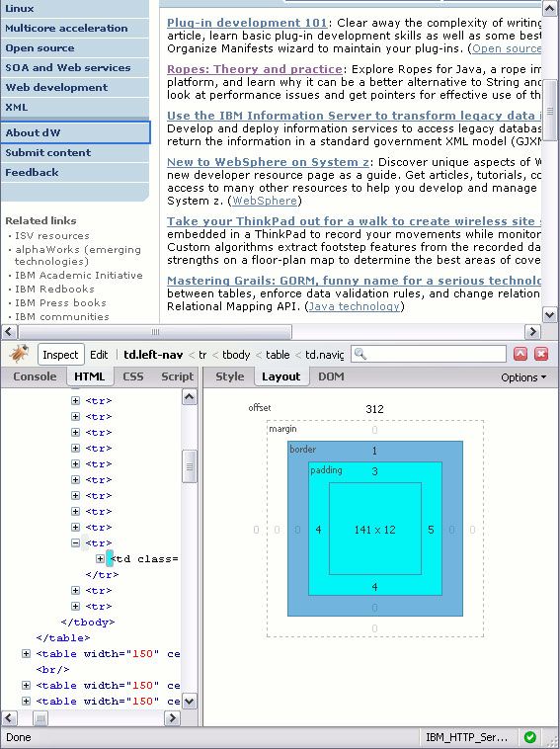Click the page scroll up arrow
Viewport: 560px width, 749px height.
tap(549, 8)
